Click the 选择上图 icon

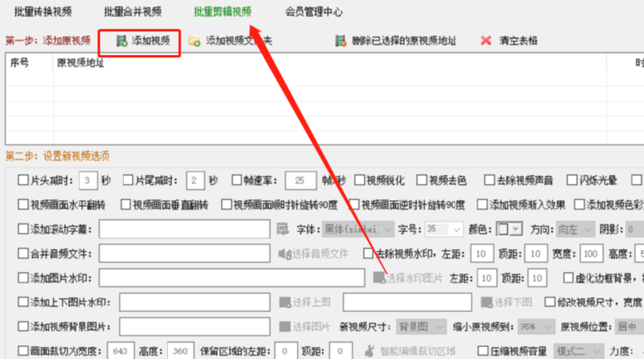[285, 303]
